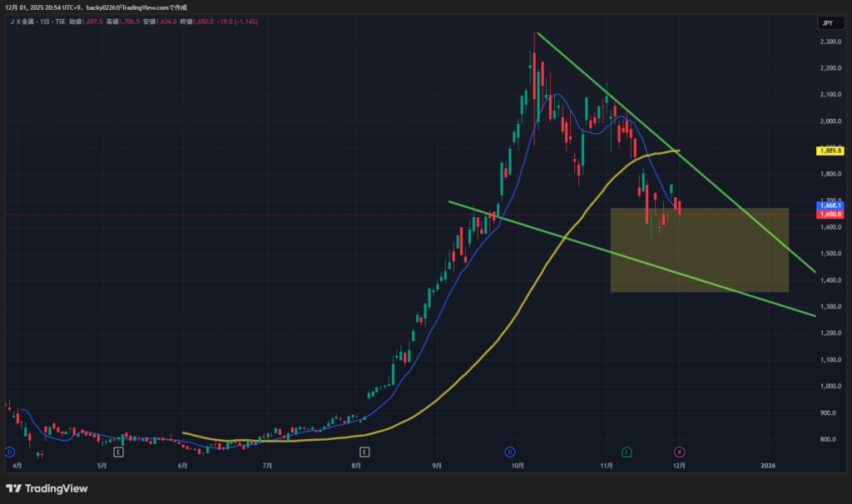Click the 2026 label on time axis

click(x=768, y=466)
